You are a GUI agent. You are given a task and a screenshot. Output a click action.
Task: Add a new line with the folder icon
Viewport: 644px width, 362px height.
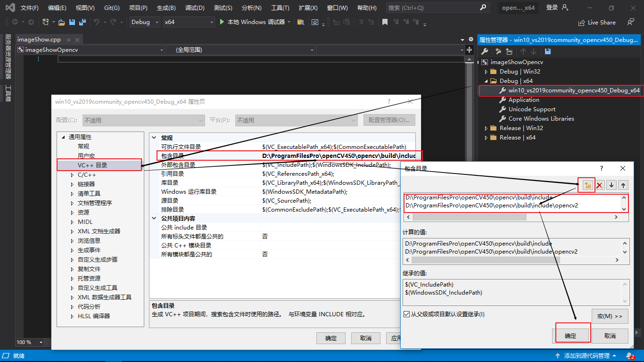point(587,185)
